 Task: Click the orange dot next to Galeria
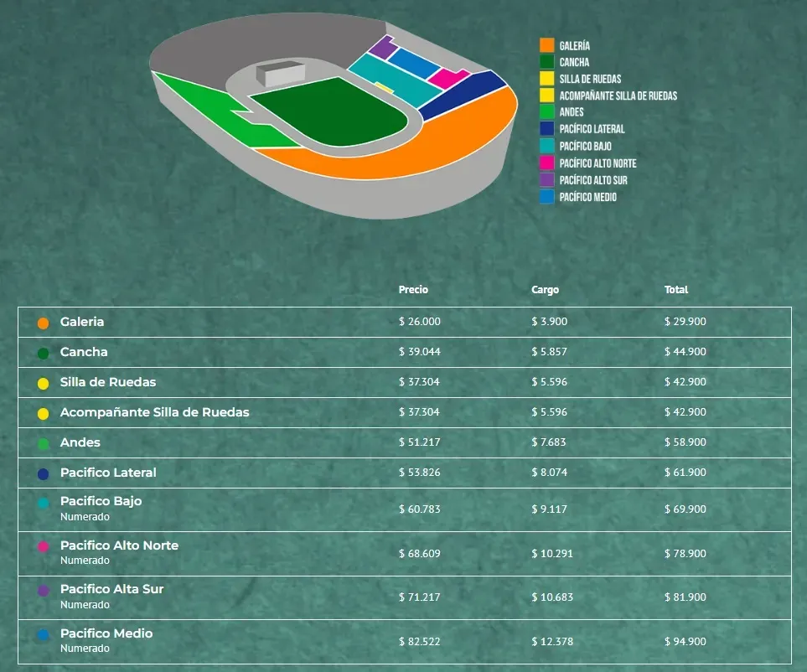(44, 323)
